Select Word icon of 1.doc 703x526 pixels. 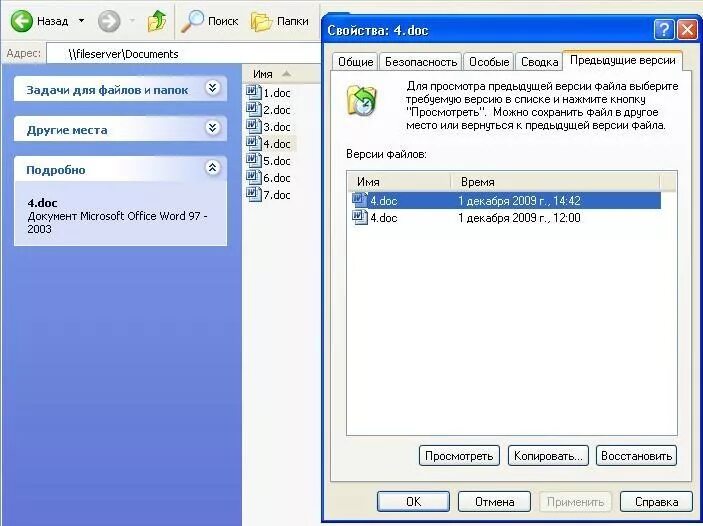[x=253, y=92]
